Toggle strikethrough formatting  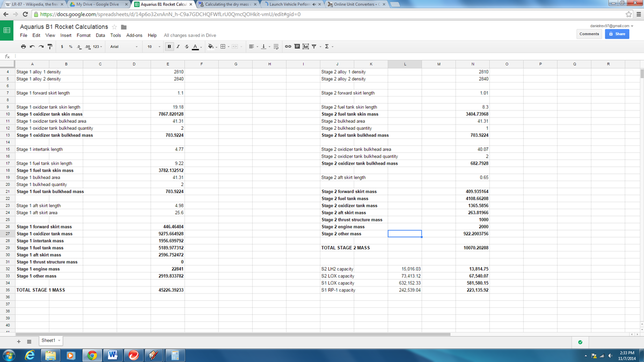pyautogui.click(x=187, y=47)
